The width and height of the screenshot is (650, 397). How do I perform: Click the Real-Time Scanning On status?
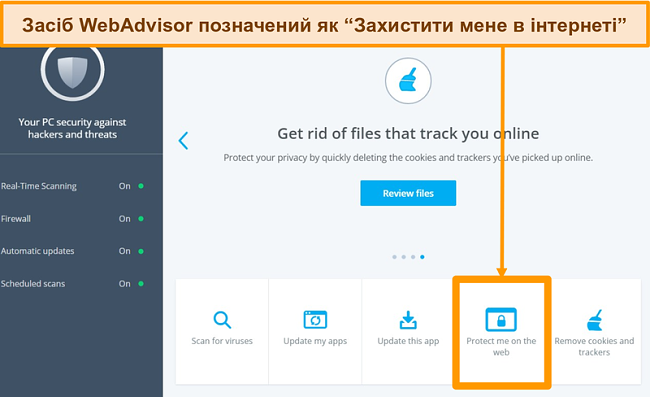pos(131,186)
